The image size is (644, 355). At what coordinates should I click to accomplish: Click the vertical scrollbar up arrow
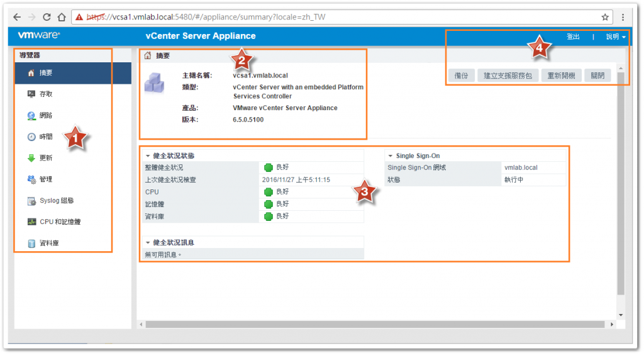[621, 68]
